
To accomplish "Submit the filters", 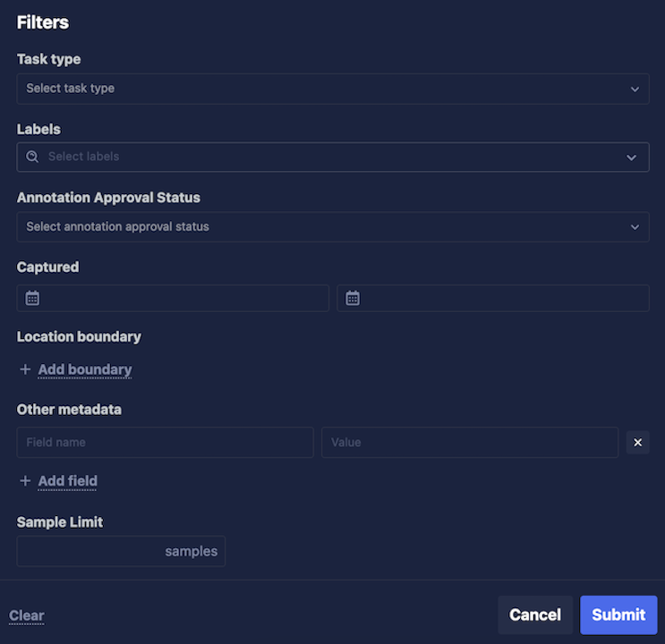I will [x=618, y=614].
